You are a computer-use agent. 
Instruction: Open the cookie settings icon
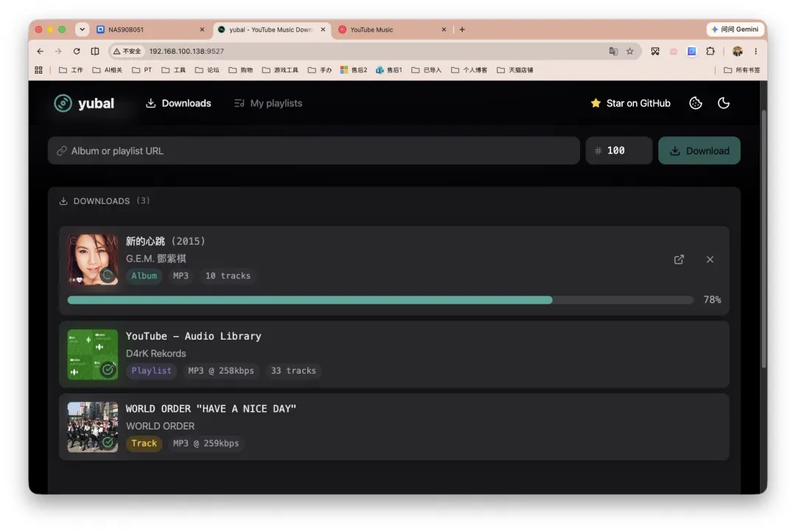pos(696,103)
